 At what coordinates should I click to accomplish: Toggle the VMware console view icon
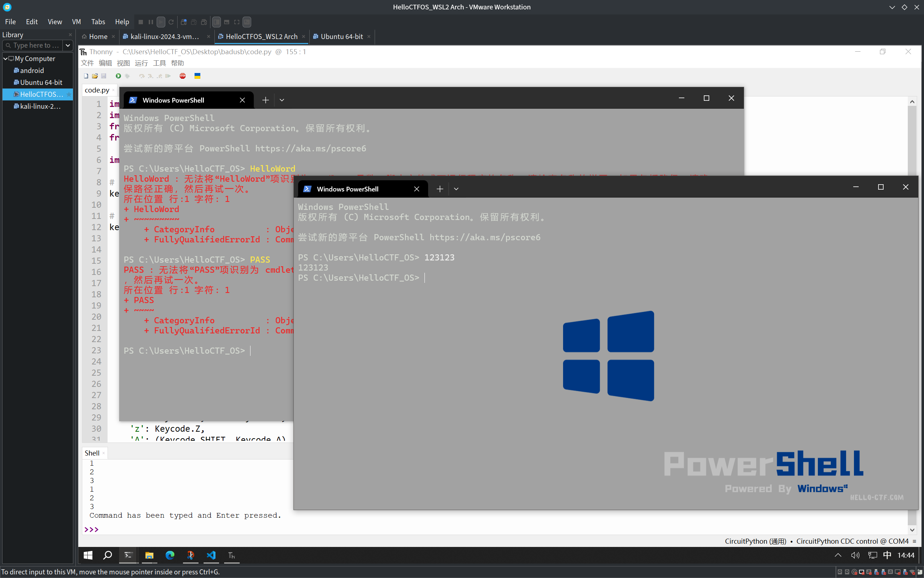pos(247,22)
